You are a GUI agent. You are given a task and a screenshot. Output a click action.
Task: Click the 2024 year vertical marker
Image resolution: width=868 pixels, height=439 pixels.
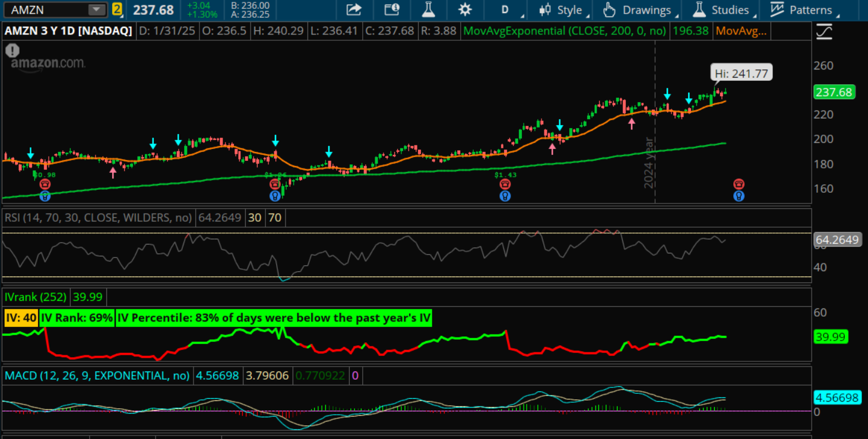tap(650, 163)
